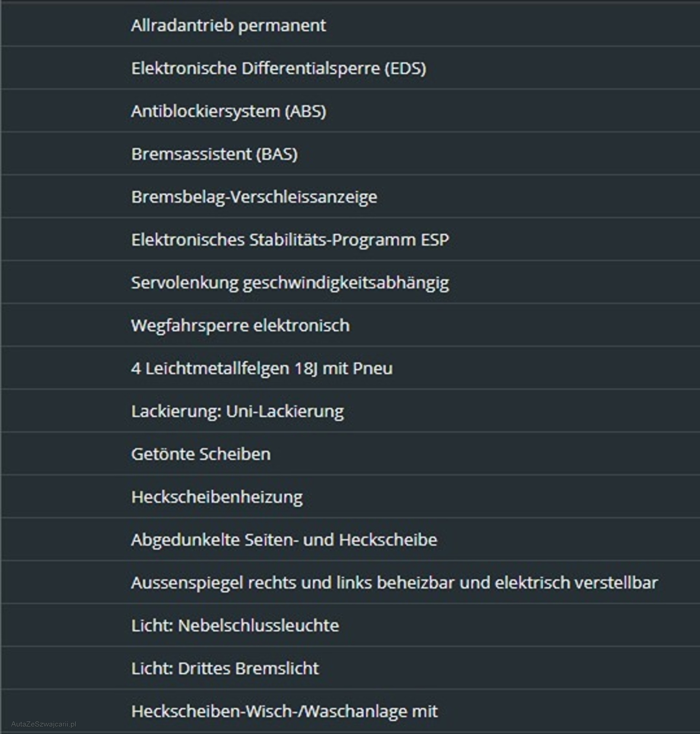Click the Heckscheibenheizung entry
700x734 pixels.
pos(350,497)
